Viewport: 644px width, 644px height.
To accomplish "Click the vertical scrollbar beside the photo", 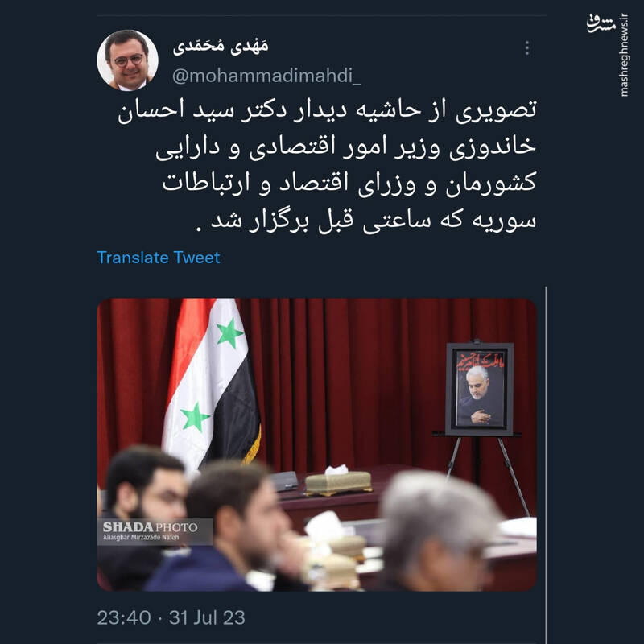I will (546, 464).
